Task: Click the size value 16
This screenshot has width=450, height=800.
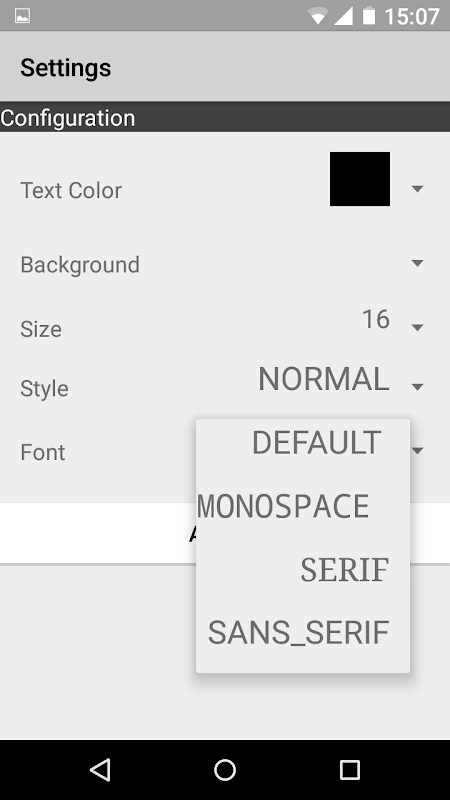Action: (376, 319)
